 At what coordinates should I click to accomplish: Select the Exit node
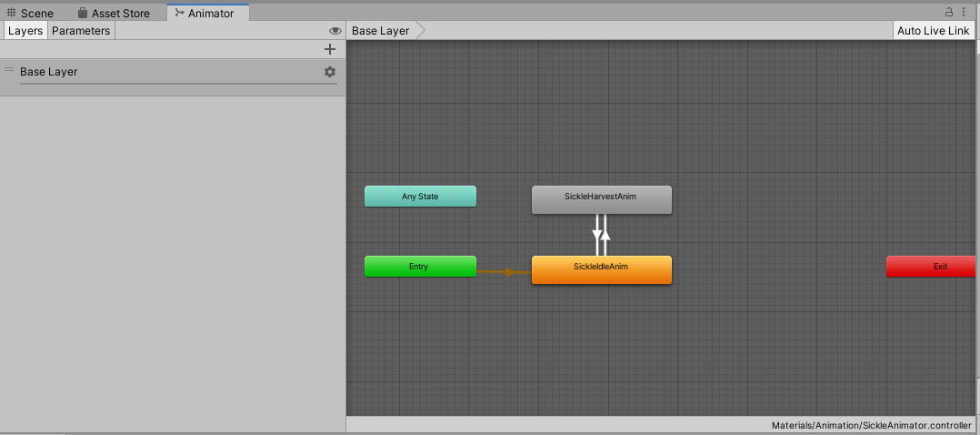point(931,266)
